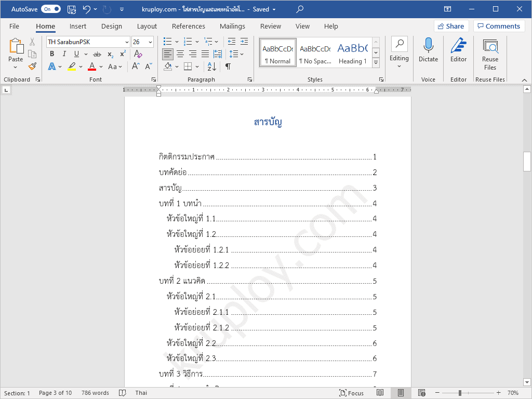Click the Share button
This screenshot has width=532, height=399.
pyautogui.click(x=451, y=26)
